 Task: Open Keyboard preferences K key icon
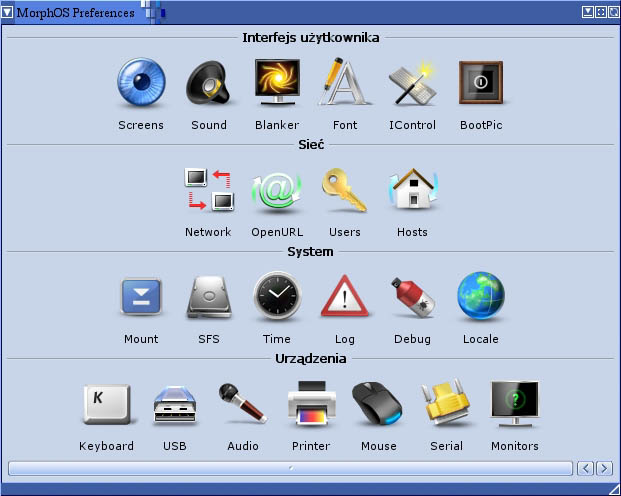(x=107, y=404)
